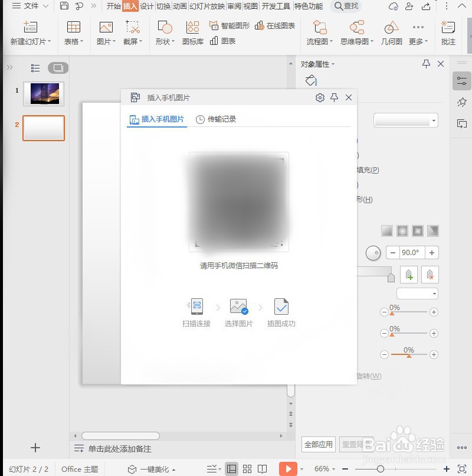Screen dimensions: 472x476
Task: Open the 特色功能 ribbon tab
Action: (x=309, y=6)
